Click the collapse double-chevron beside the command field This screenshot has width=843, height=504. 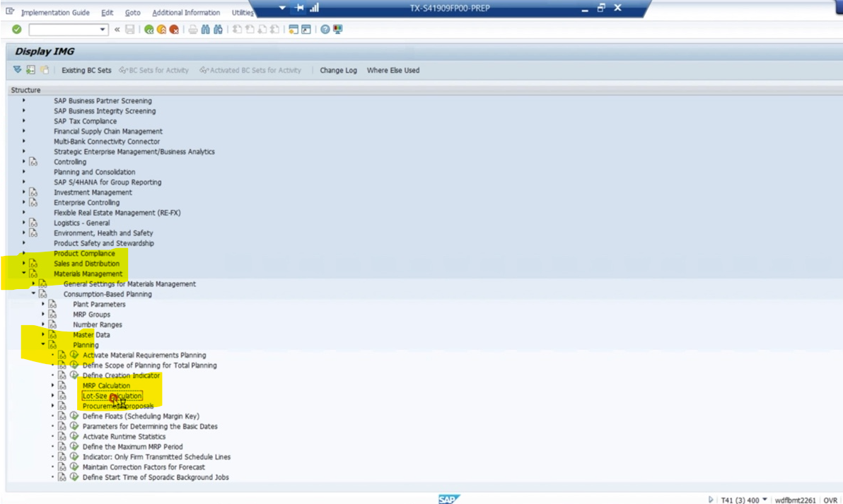117,30
